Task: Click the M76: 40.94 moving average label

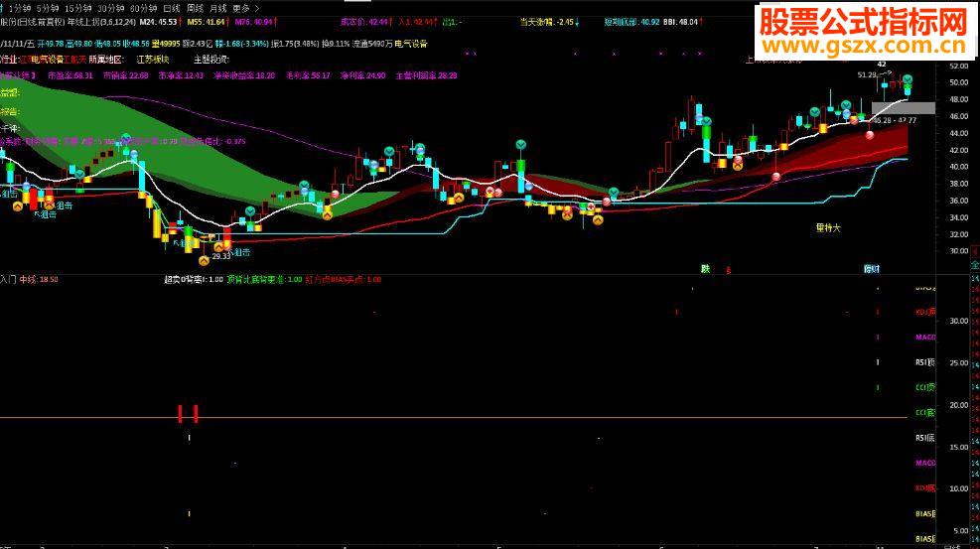Action: coord(255,22)
